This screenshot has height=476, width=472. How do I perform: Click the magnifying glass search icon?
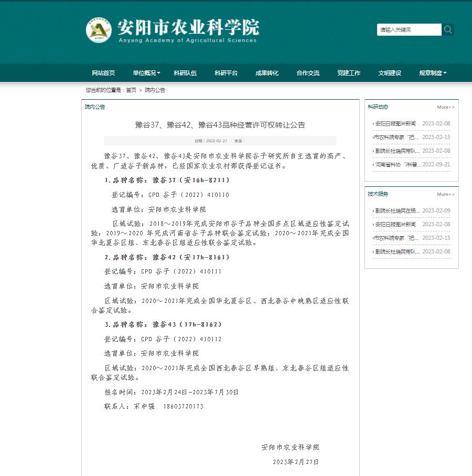(448, 30)
